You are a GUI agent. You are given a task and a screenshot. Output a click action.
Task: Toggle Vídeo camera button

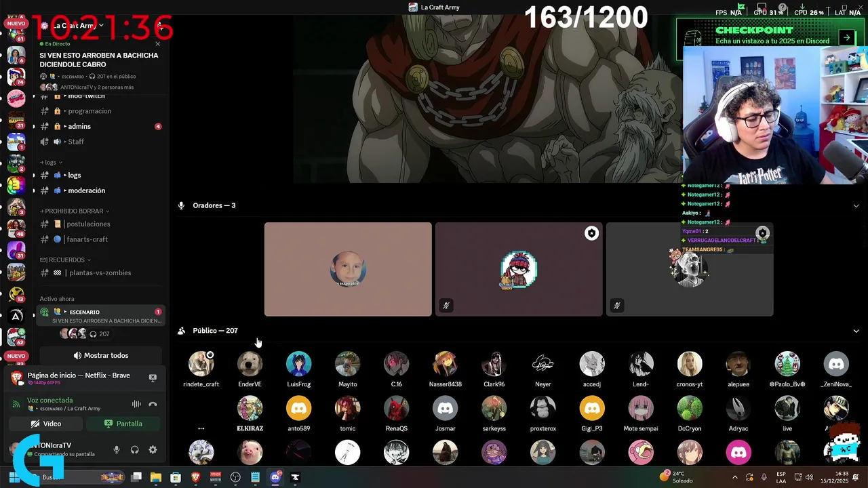(45, 424)
